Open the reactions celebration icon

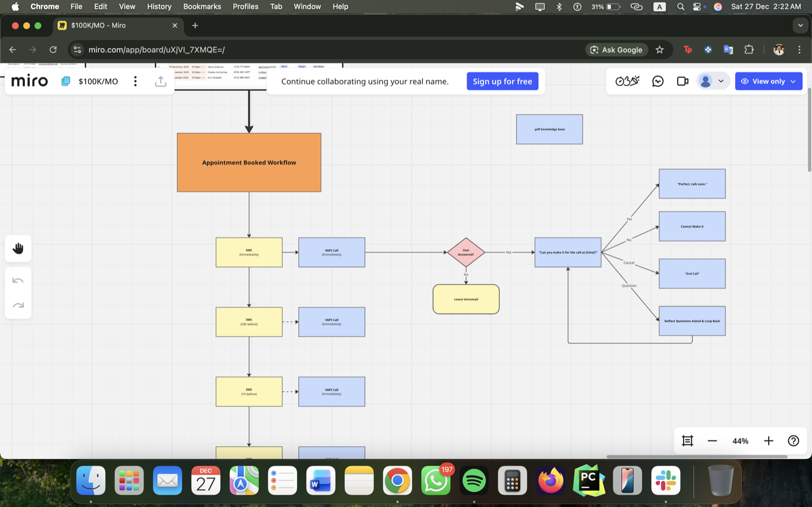pyautogui.click(x=627, y=81)
